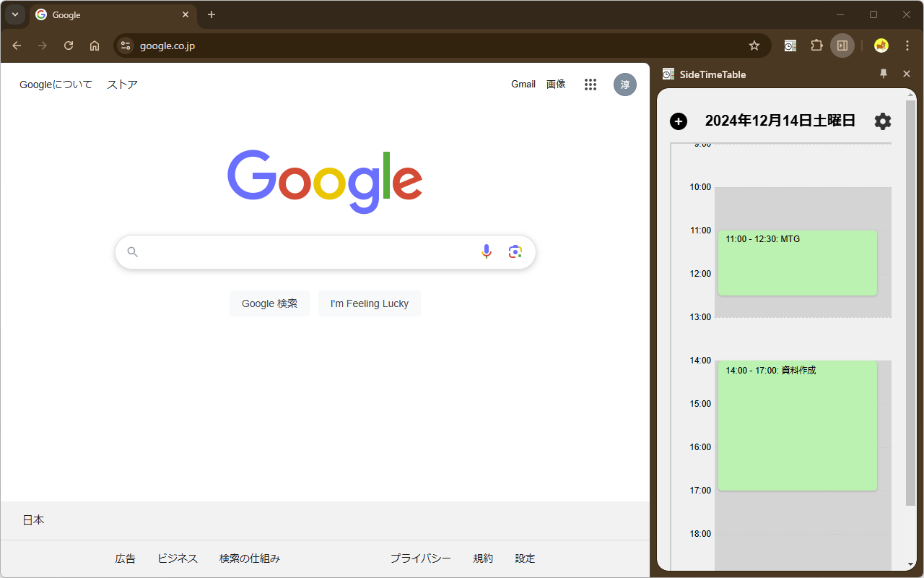This screenshot has width=924, height=578.
Task: Open the Chrome profile avatar menu
Action: [881, 45]
